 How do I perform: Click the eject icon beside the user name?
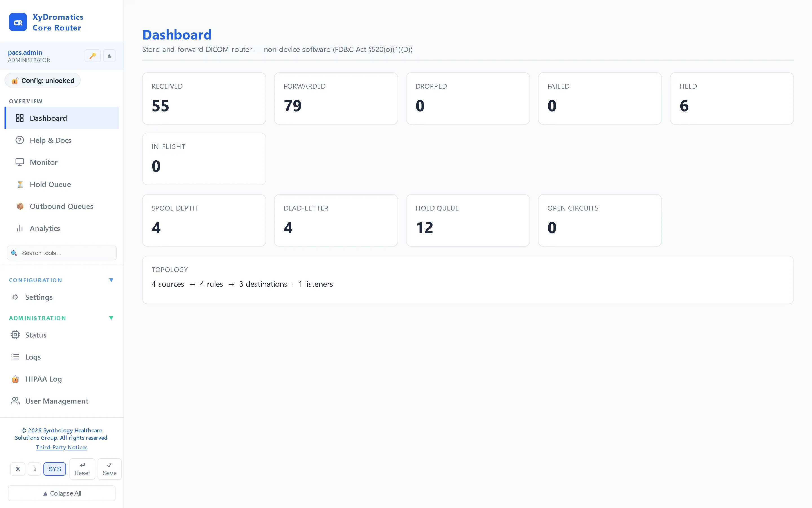109,56
